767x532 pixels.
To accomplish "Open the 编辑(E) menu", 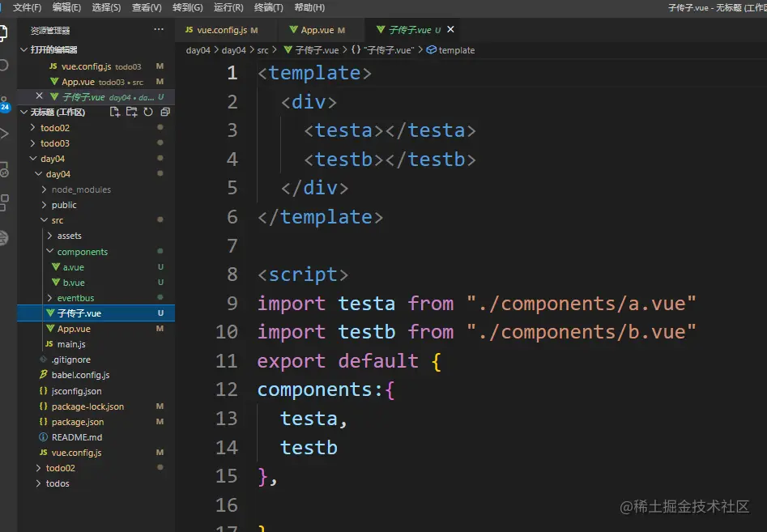I will (x=66, y=7).
